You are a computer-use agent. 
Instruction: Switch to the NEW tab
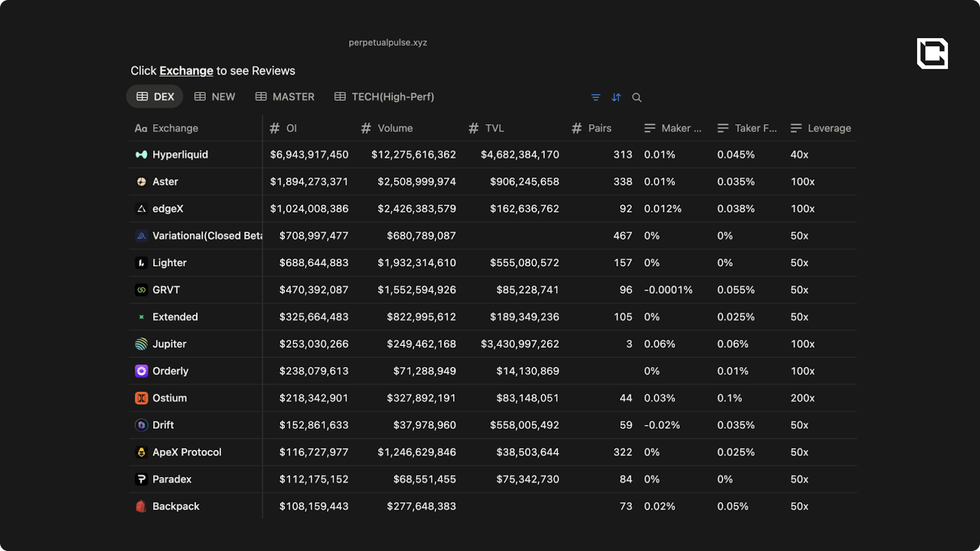point(215,97)
